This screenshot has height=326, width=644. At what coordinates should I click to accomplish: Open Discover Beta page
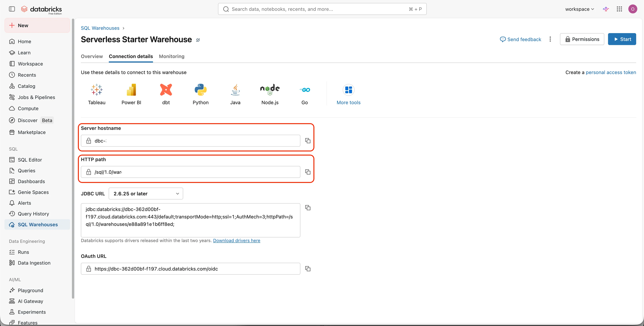(x=37, y=120)
